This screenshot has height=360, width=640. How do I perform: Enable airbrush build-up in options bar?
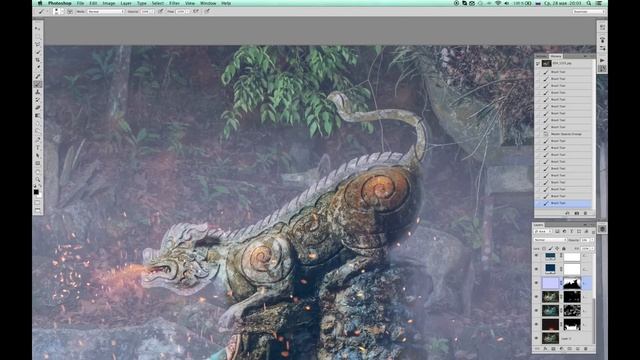tap(196, 11)
